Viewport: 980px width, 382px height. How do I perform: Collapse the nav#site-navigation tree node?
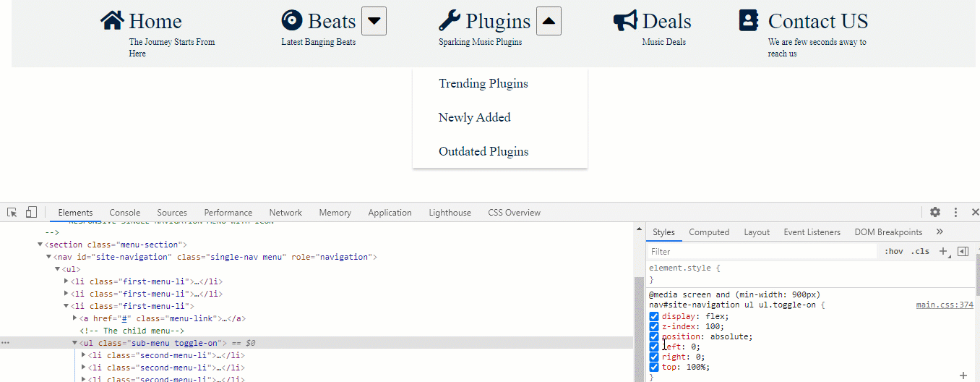pos(49,258)
